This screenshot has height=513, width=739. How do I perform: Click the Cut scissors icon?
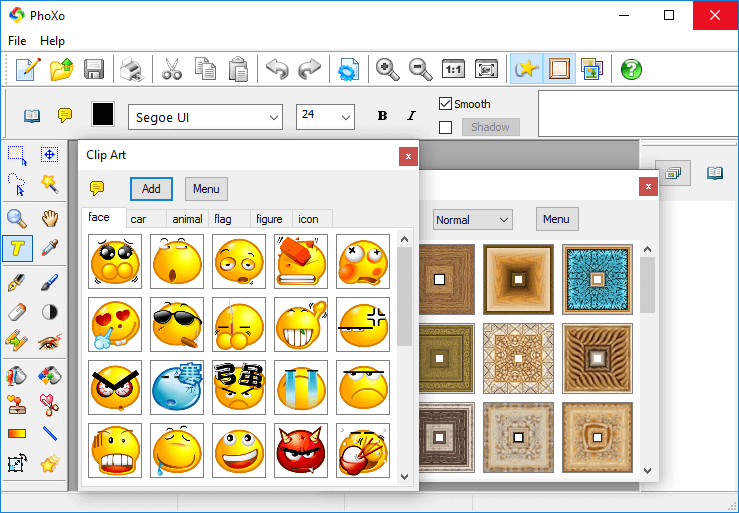pyautogui.click(x=171, y=69)
